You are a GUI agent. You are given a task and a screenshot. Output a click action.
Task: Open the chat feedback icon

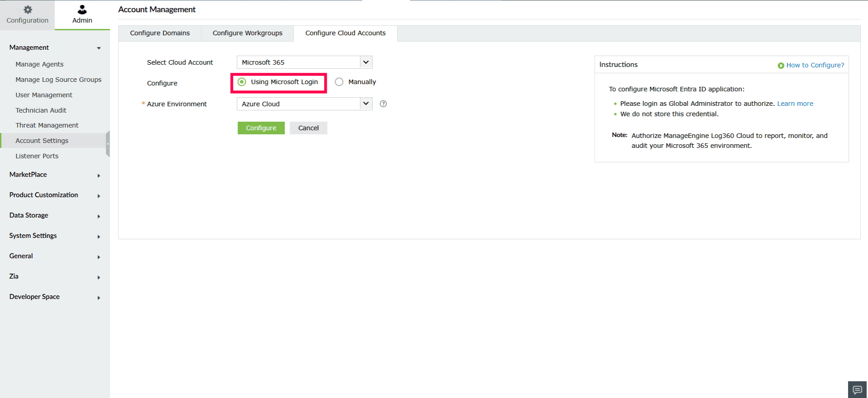pos(857,390)
